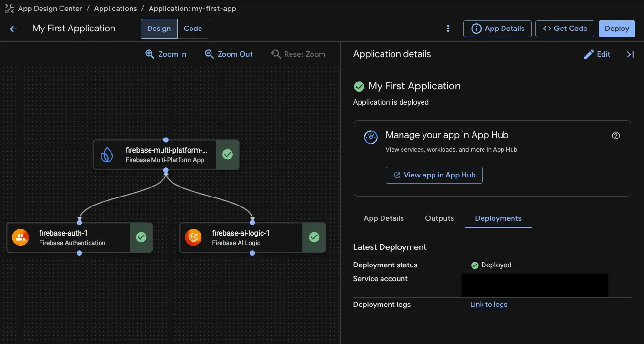The width and height of the screenshot is (644, 344).
Task: Click the Edit pencil icon in Application details
Action: pyautogui.click(x=588, y=54)
